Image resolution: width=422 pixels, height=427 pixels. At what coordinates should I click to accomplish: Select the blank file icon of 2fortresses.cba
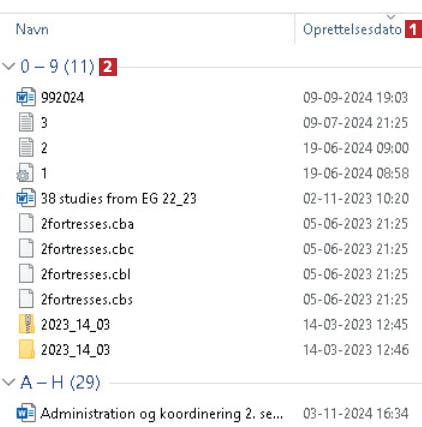pos(26,223)
